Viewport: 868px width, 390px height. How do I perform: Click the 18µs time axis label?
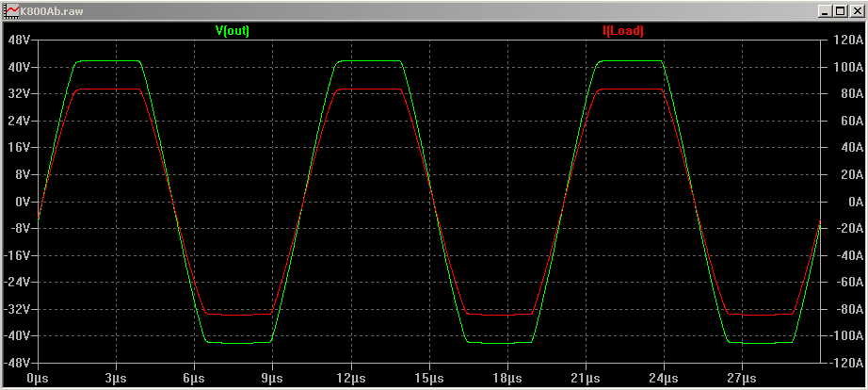[507, 380]
